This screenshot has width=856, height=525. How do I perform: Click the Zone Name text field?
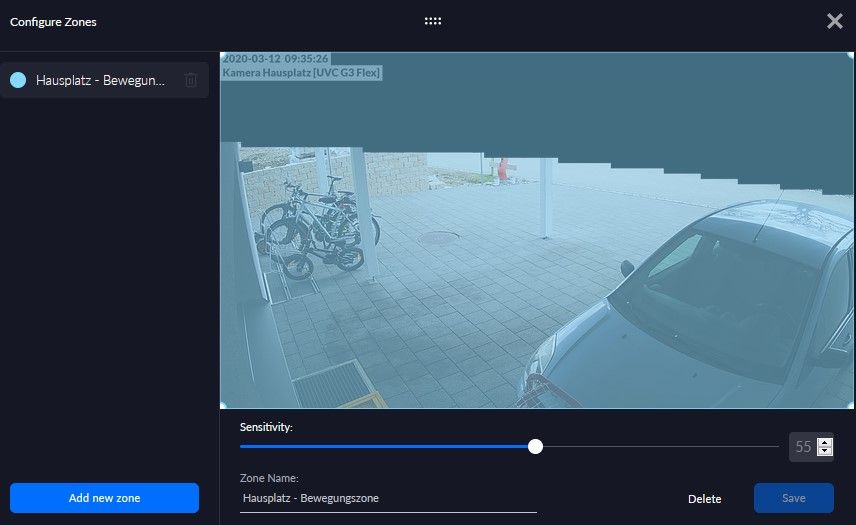(x=388, y=498)
